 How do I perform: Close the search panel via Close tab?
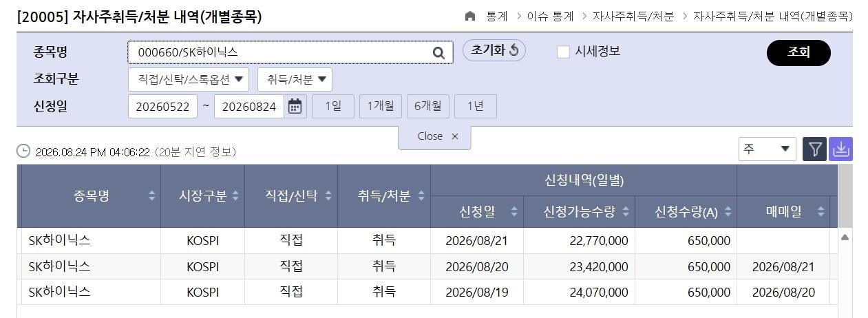point(434,136)
